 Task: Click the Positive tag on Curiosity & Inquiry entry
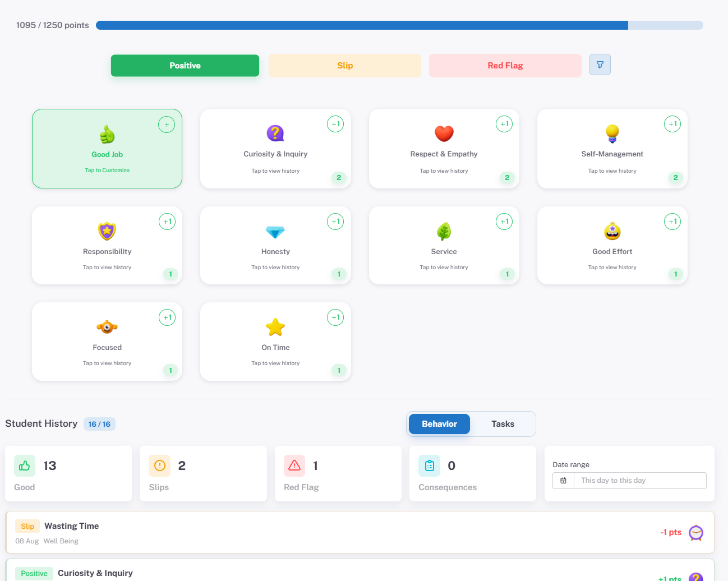click(x=34, y=573)
